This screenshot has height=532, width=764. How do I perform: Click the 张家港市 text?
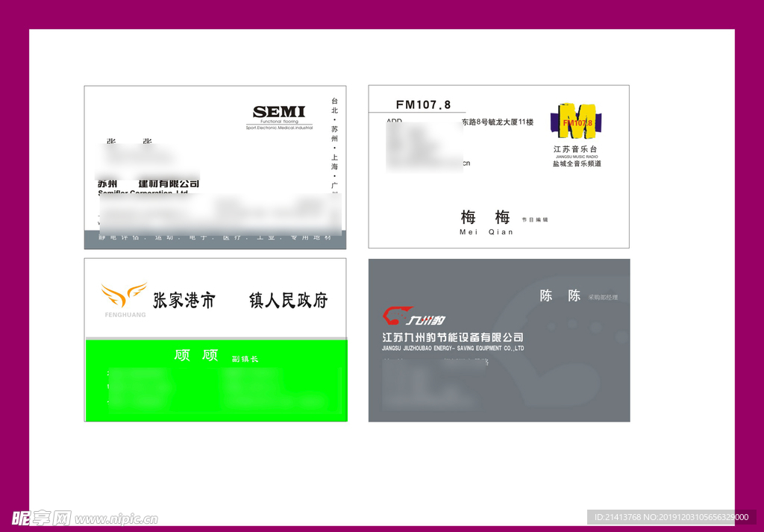[x=184, y=301]
